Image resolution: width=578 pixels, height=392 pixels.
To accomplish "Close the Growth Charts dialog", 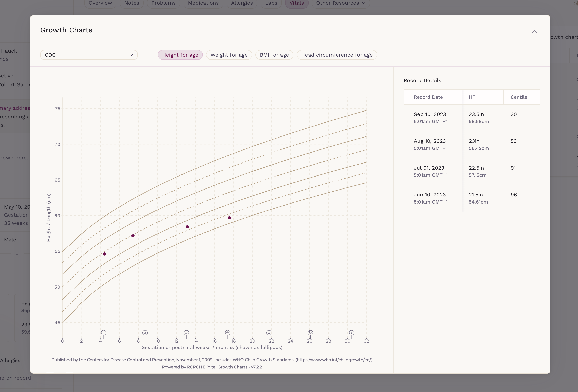I will (534, 31).
